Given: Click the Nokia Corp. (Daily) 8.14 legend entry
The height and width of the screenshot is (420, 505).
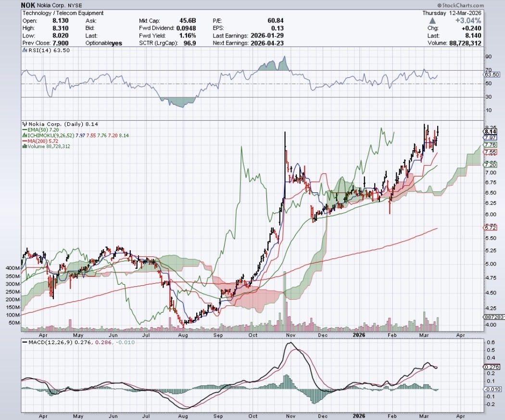Looking at the screenshot, I should click(63, 124).
